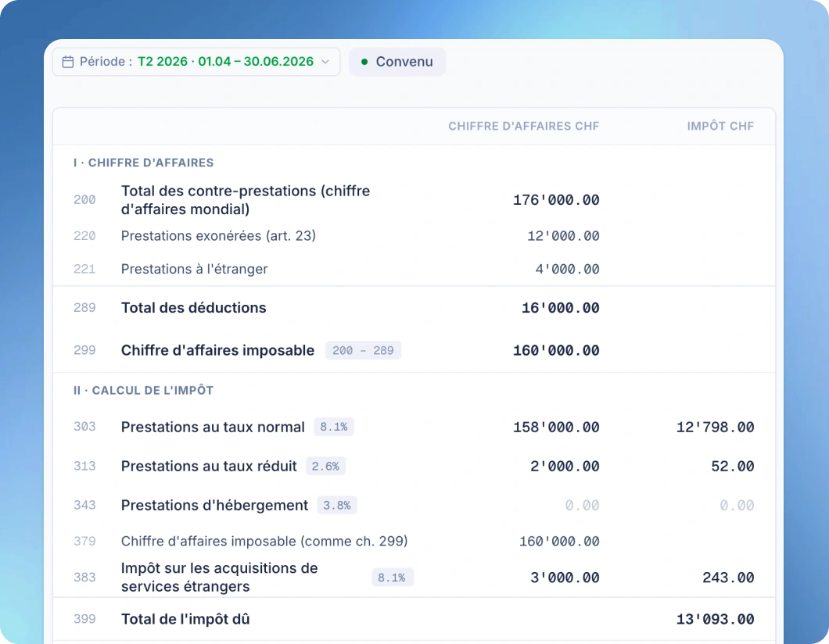The width and height of the screenshot is (829, 644).
Task: Select the CHIFFRE D'AFFAIRES CHF column header
Action: (x=523, y=127)
